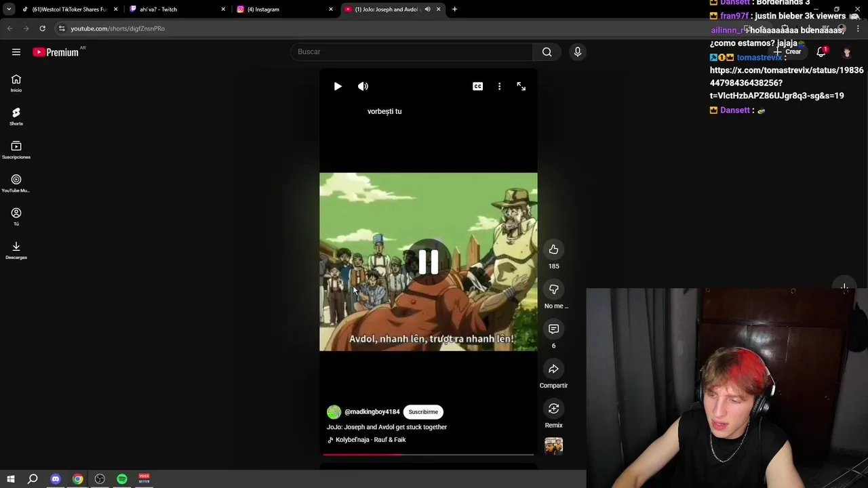Open Voicemeeter from the taskbar

click(x=144, y=479)
